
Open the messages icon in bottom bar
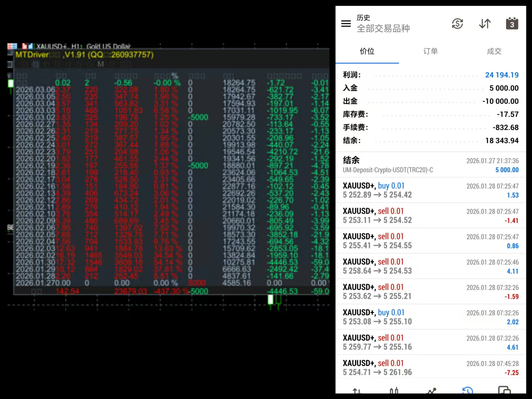504,391
